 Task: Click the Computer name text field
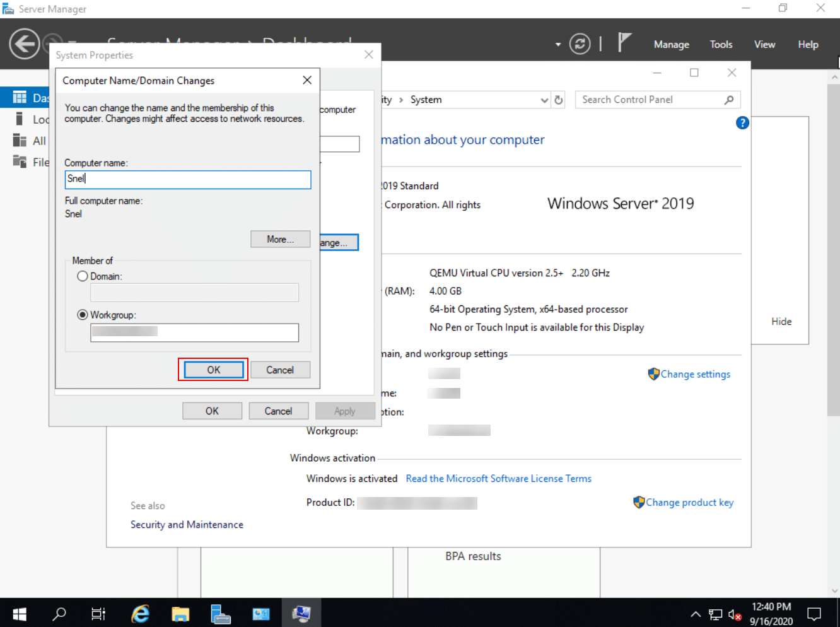coord(188,179)
